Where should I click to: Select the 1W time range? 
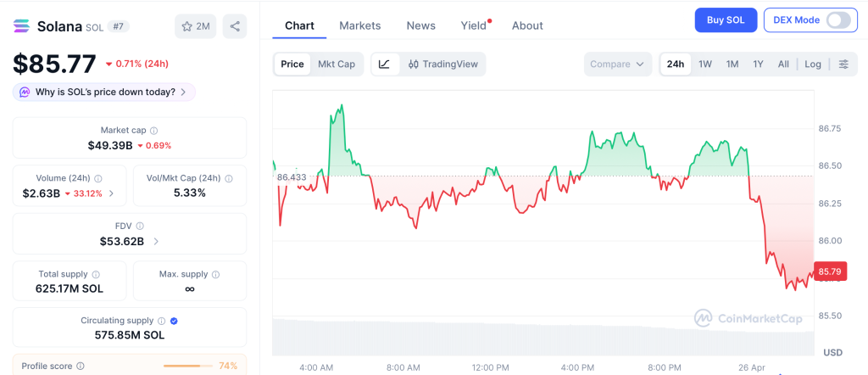point(704,64)
